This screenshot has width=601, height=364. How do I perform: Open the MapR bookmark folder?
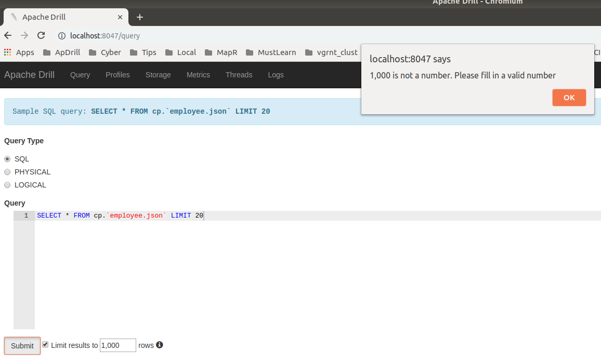click(x=221, y=52)
